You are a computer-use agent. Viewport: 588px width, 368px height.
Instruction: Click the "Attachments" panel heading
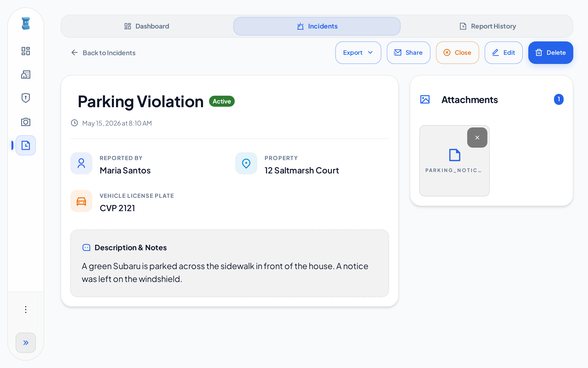click(469, 100)
